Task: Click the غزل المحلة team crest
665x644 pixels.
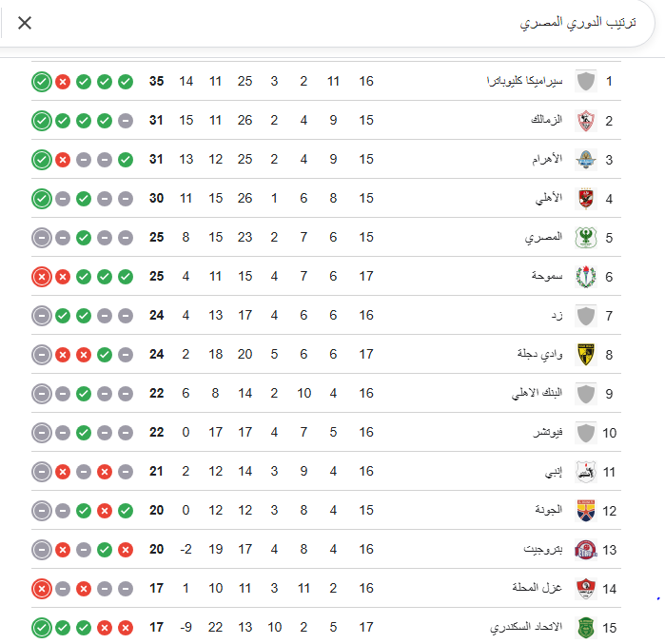Action: click(586, 589)
